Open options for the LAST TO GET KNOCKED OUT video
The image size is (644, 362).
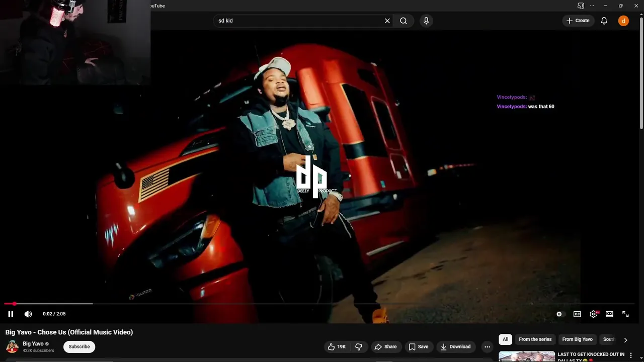631,355
